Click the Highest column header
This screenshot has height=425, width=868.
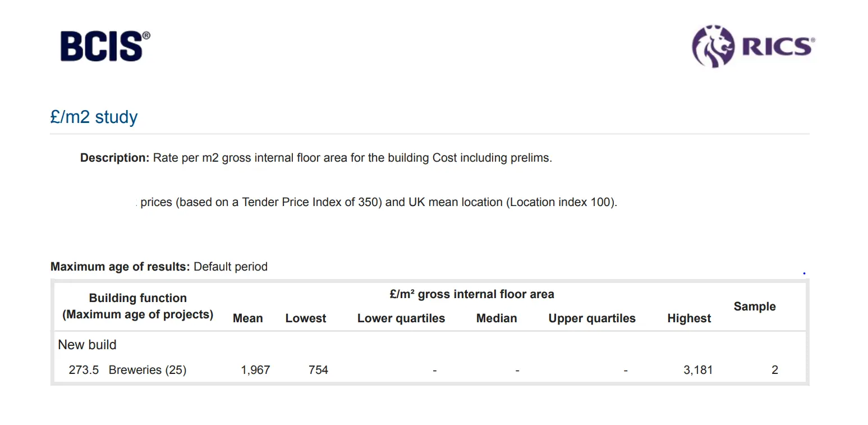click(689, 318)
